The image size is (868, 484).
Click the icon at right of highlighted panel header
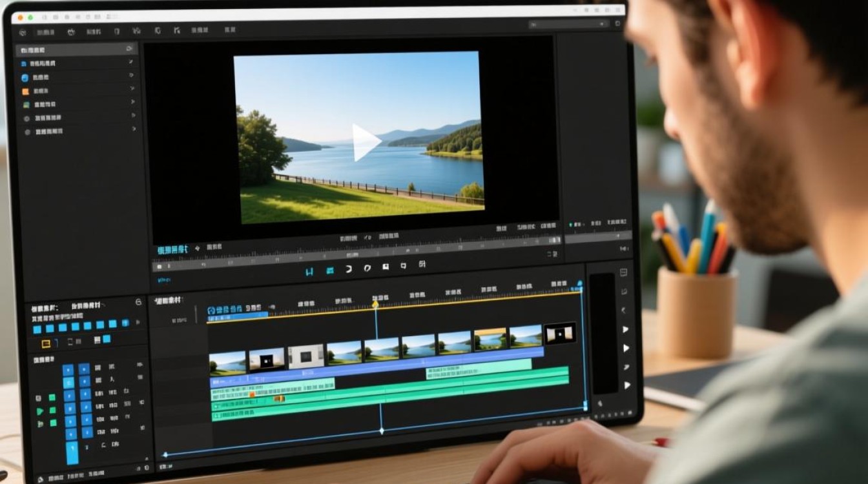pyautogui.click(x=129, y=48)
